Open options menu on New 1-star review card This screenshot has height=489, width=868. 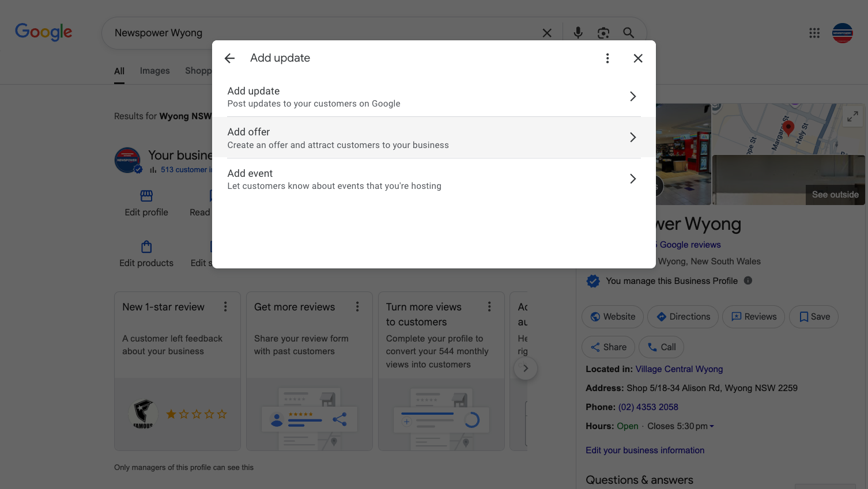click(225, 307)
